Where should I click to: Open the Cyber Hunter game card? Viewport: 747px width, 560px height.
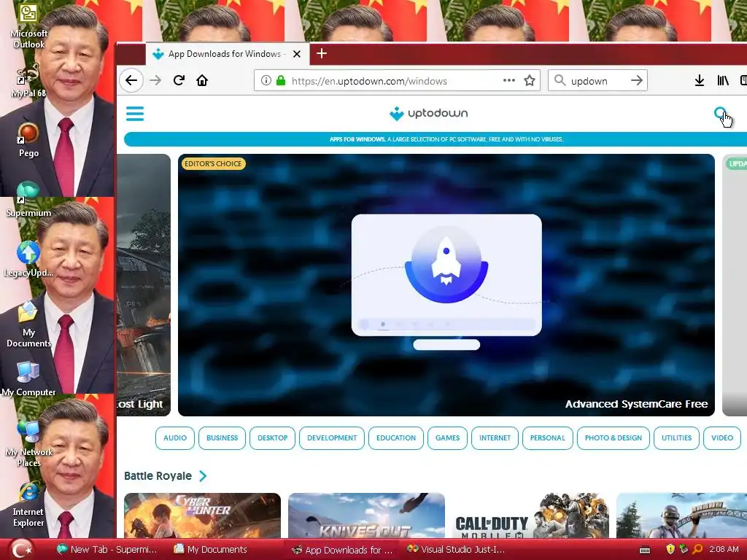click(203, 516)
